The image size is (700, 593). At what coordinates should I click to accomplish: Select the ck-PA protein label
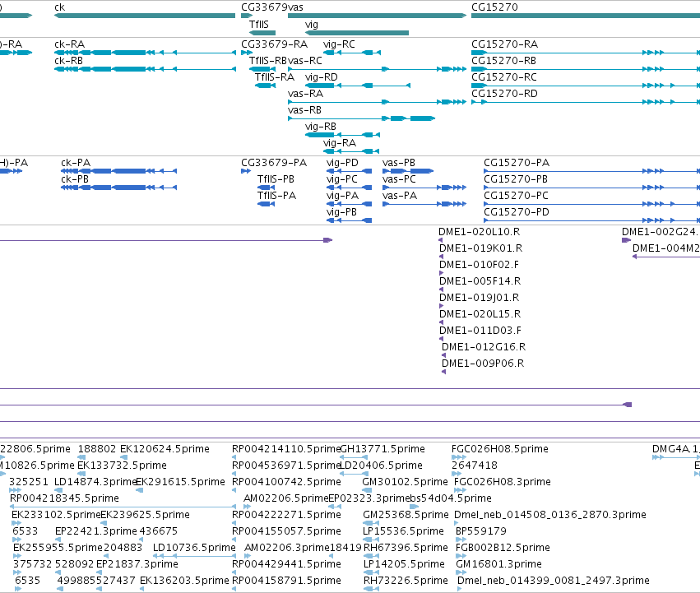point(76,163)
